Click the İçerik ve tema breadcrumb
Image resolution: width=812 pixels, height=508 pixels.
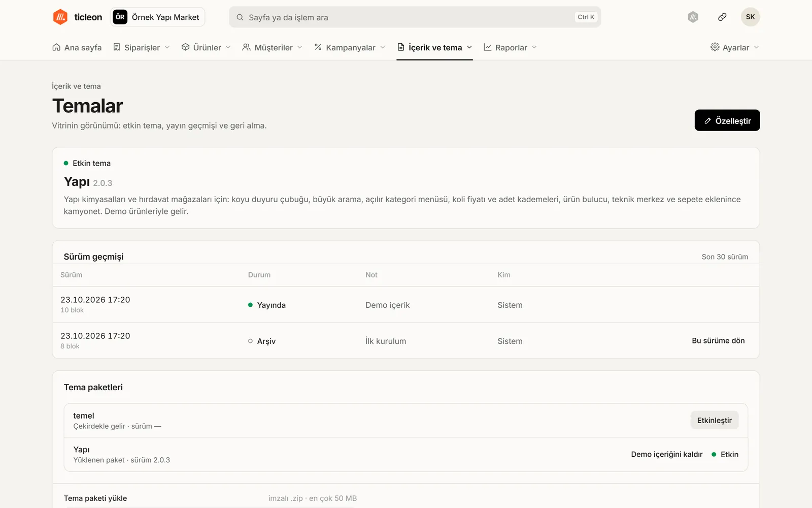(x=76, y=86)
